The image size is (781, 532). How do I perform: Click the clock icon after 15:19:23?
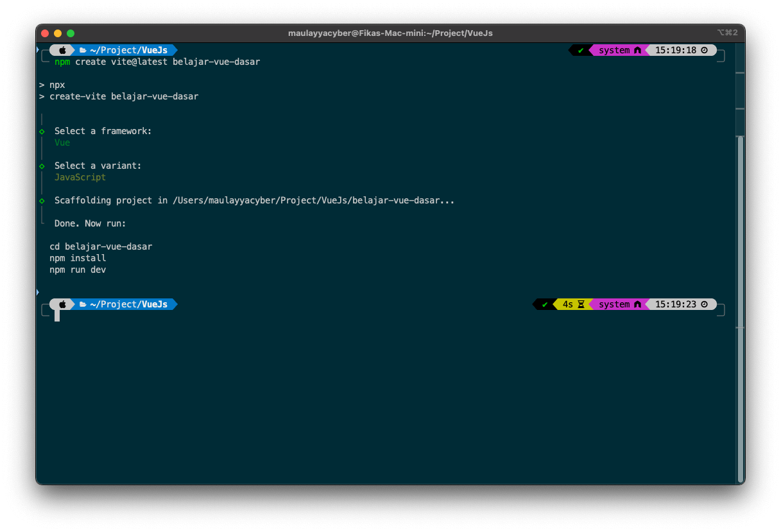pos(704,304)
